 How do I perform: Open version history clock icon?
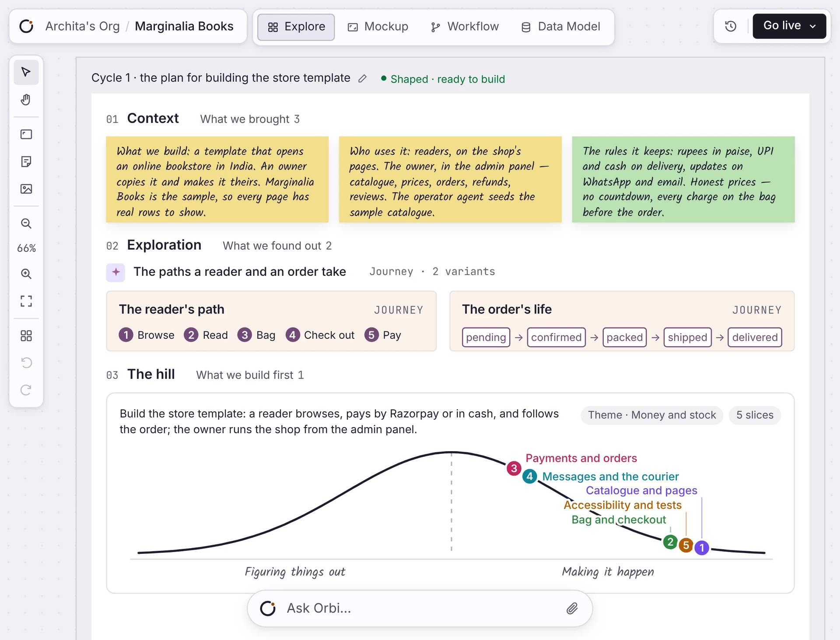[731, 26]
